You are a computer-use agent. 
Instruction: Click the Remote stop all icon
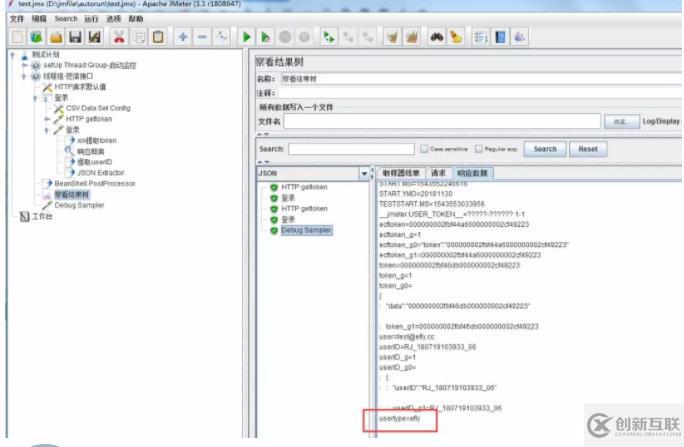[348, 37]
